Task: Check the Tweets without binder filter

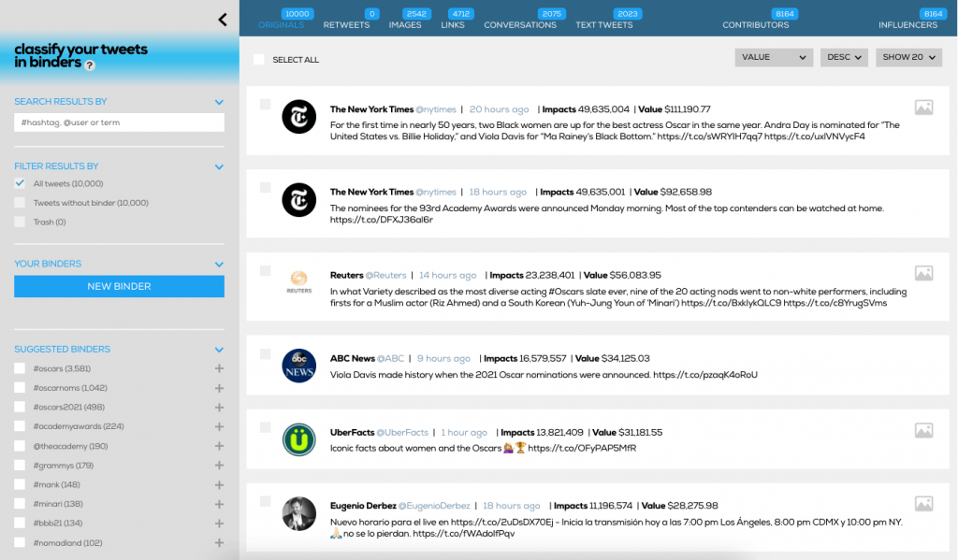Action: coord(20,202)
